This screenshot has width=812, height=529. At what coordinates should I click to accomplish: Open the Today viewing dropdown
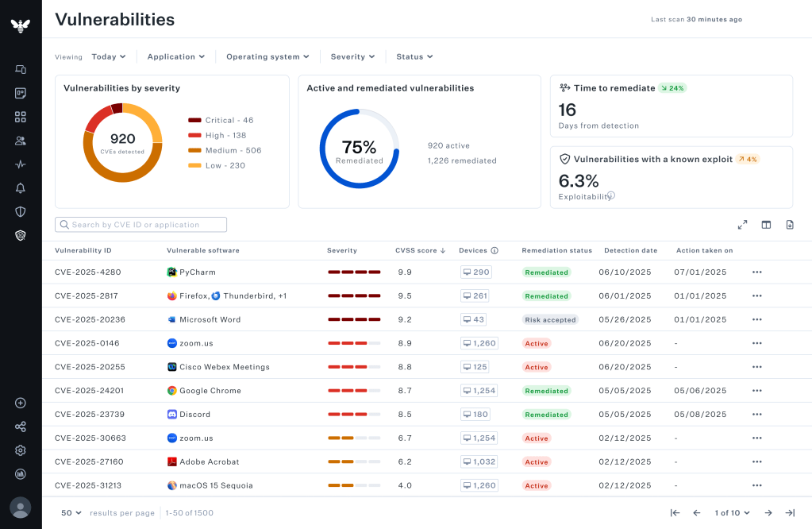click(109, 56)
